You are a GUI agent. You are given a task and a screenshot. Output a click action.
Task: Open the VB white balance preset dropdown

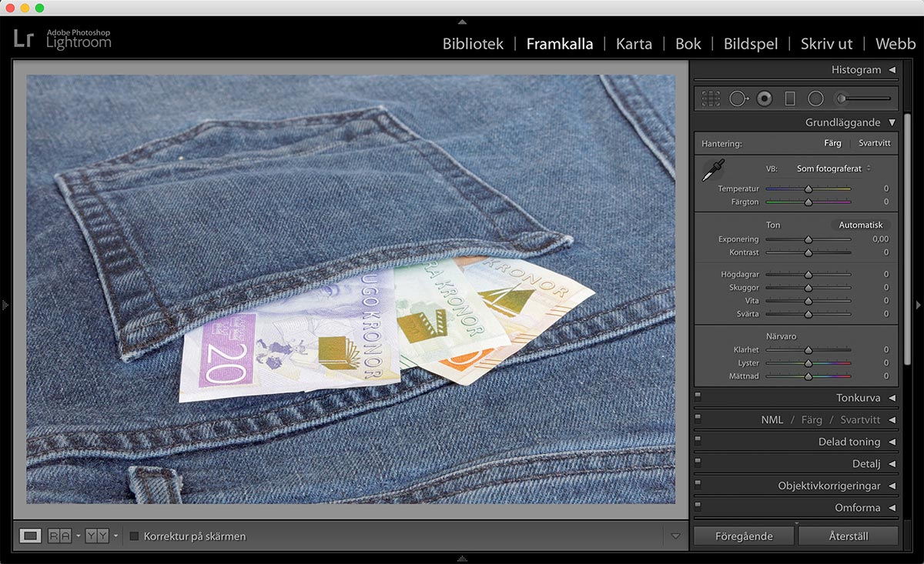coord(834,169)
